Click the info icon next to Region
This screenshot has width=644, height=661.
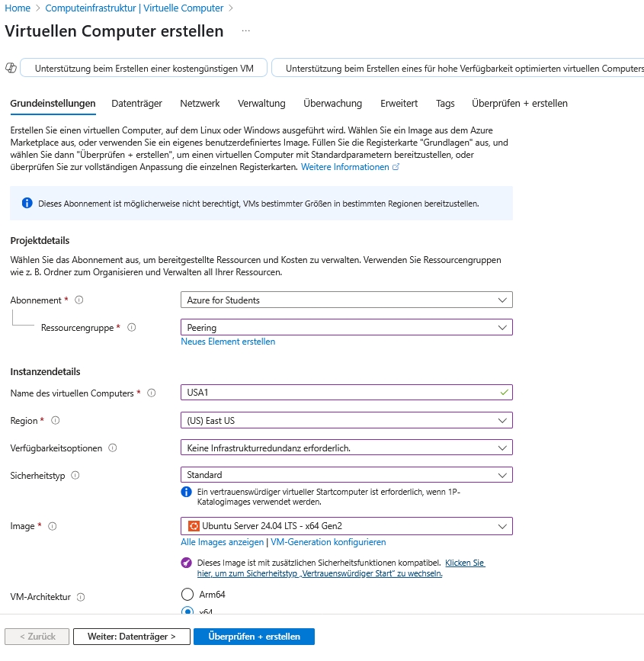[x=55, y=421]
